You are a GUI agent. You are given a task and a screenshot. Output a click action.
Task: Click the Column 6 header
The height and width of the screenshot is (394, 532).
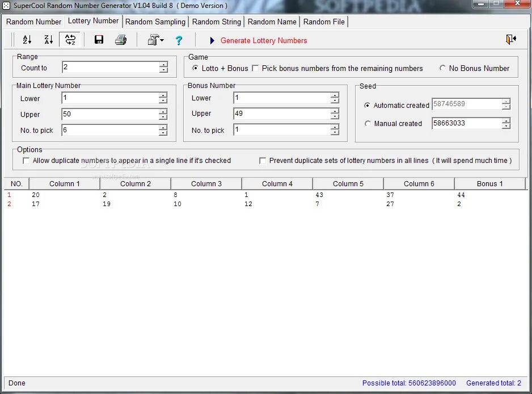pyautogui.click(x=419, y=184)
